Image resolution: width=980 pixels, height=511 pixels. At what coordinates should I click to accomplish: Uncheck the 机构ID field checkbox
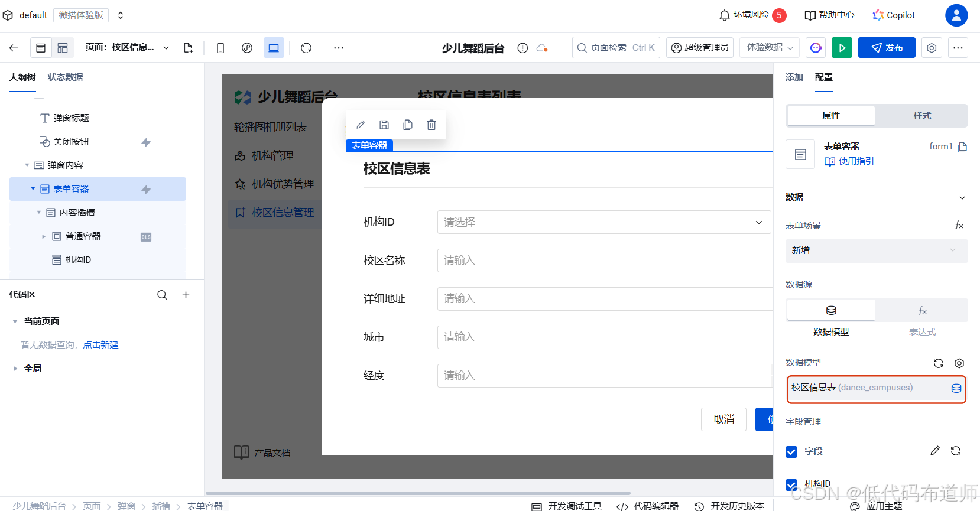pos(791,484)
